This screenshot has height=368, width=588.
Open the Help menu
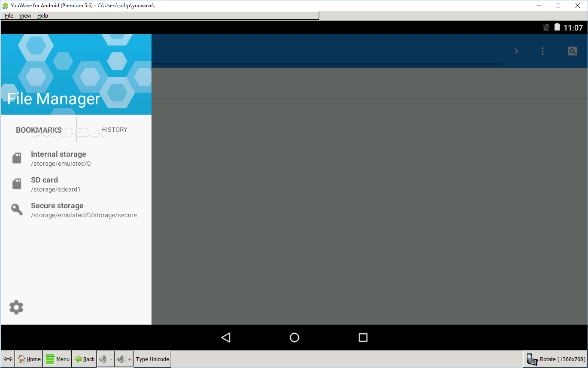tap(42, 15)
